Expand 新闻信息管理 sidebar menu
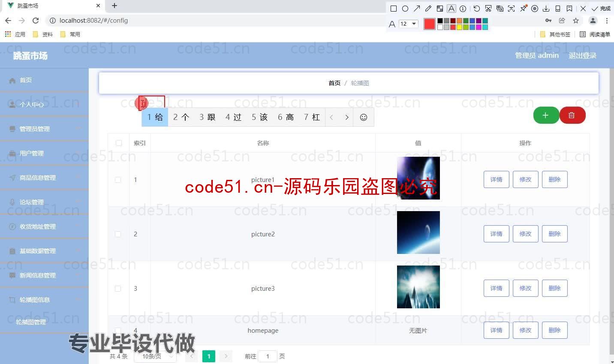 click(x=44, y=275)
